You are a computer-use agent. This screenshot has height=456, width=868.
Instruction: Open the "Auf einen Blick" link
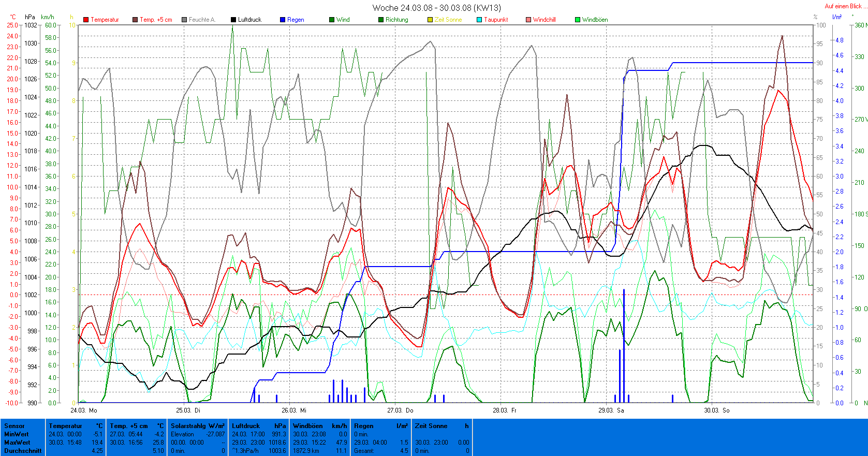tap(843, 6)
